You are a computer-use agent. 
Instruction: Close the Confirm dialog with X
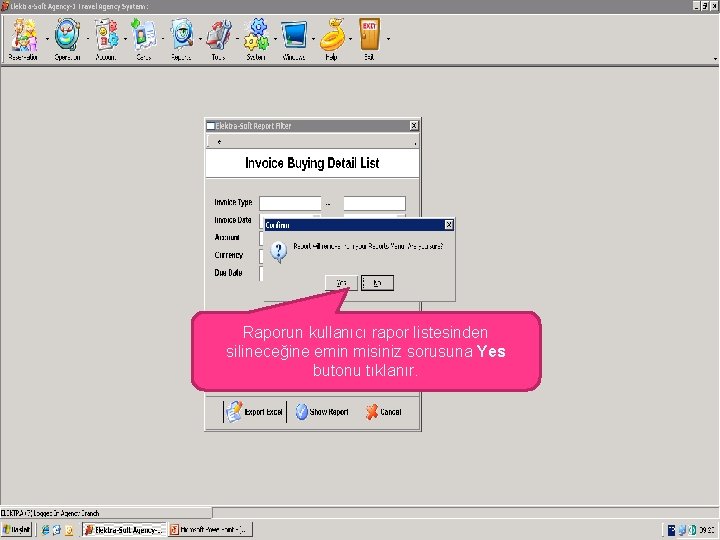(x=449, y=225)
